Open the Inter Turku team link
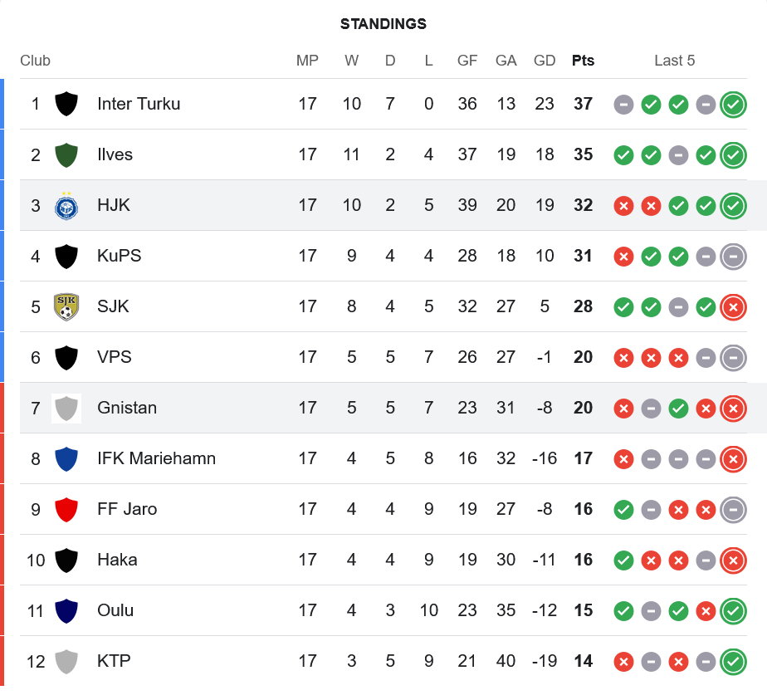 (139, 104)
